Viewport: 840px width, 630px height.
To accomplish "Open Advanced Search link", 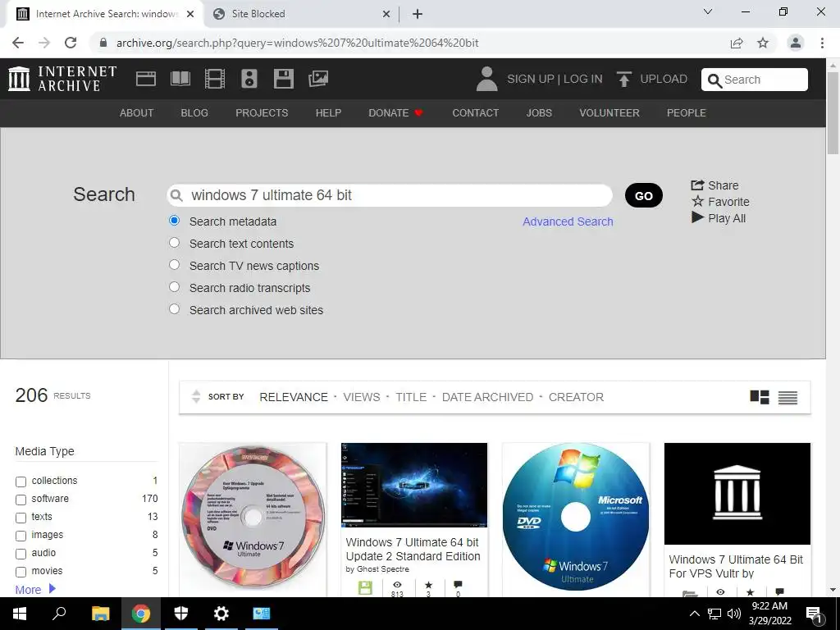I will tap(568, 221).
